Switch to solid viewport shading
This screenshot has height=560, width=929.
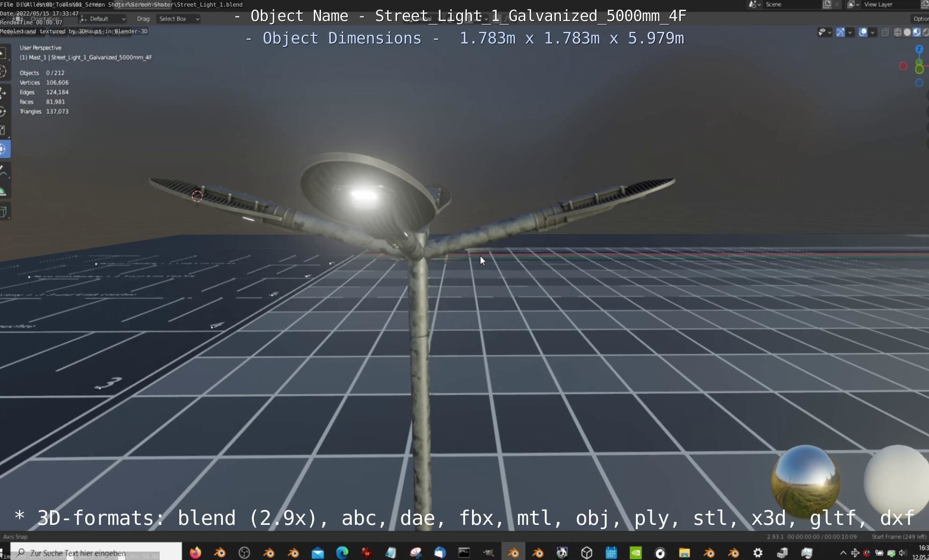[907, 32]
